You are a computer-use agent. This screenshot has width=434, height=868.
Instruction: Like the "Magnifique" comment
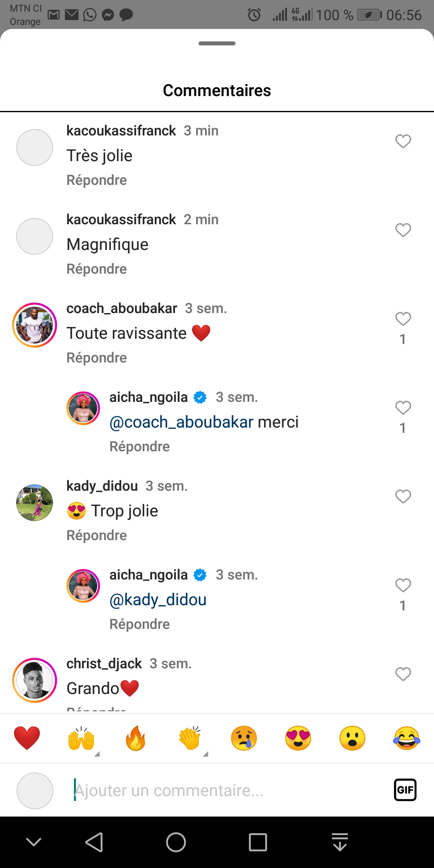pos(403,230)
